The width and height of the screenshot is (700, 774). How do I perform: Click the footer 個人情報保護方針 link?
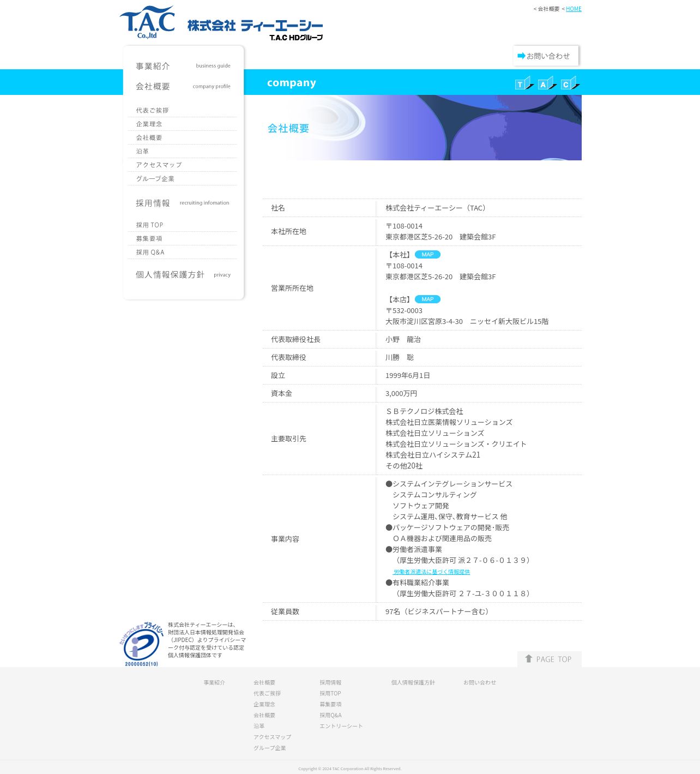point(413,682)
